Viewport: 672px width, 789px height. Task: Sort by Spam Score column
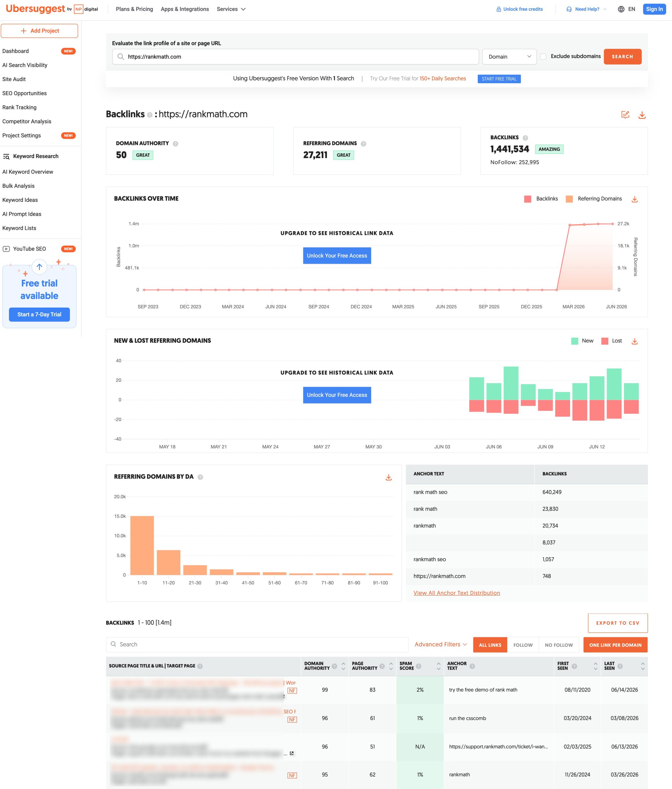[x=438, y=666]
